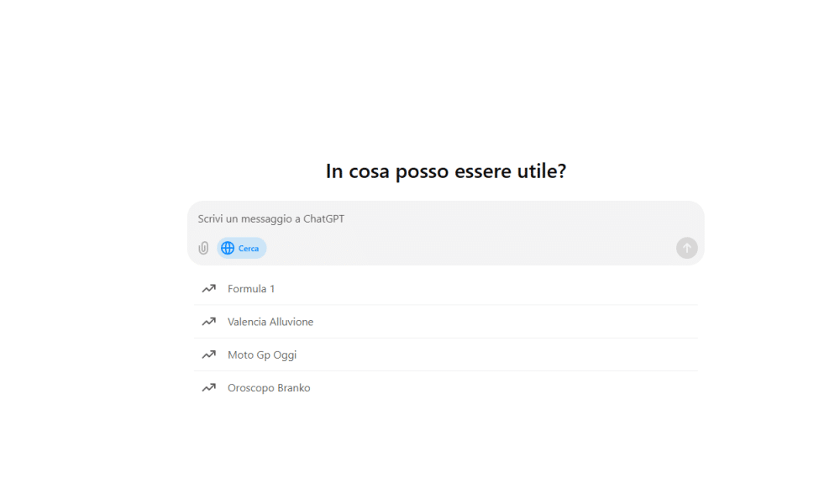Click trending arrow icon beside Valencia Alluvione
This screenshot has width=840, height=504.
(209, 322)
